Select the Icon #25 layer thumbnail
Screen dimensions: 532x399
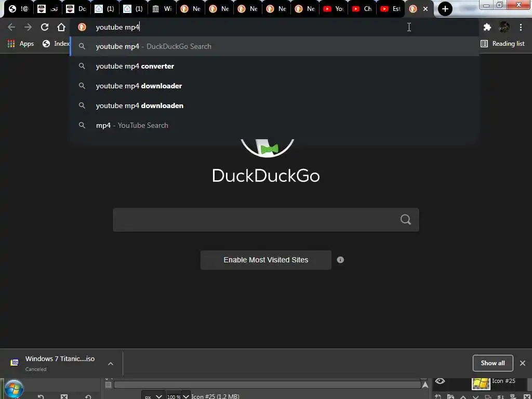pyautogui.click(x=481, y=383)
